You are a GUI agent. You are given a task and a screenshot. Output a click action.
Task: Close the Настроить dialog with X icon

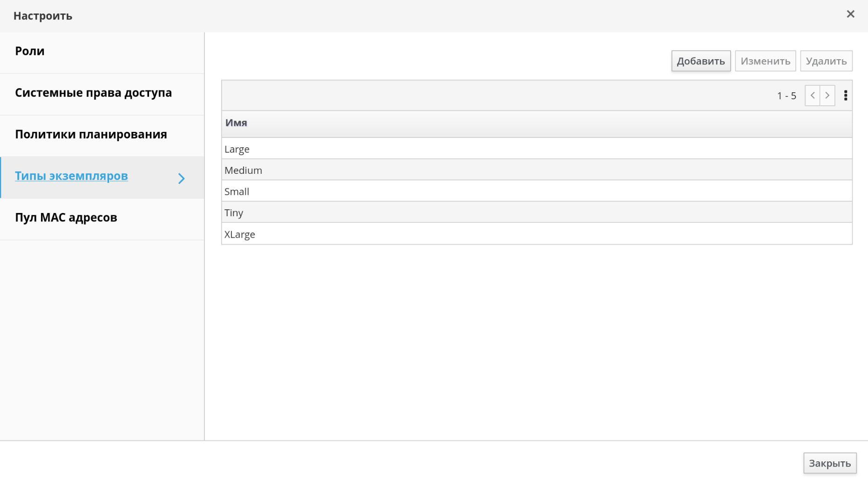click(x=850, y=14)
